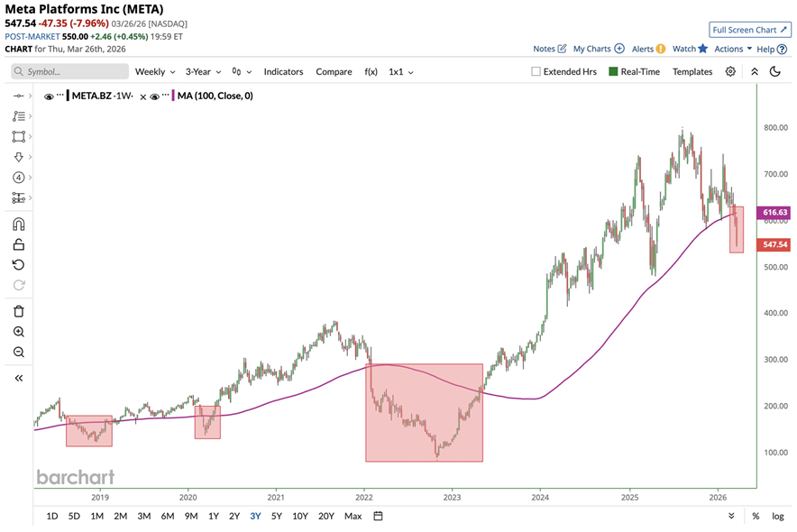Undo the last chart action
797x532 pixels.
[19, 265]
